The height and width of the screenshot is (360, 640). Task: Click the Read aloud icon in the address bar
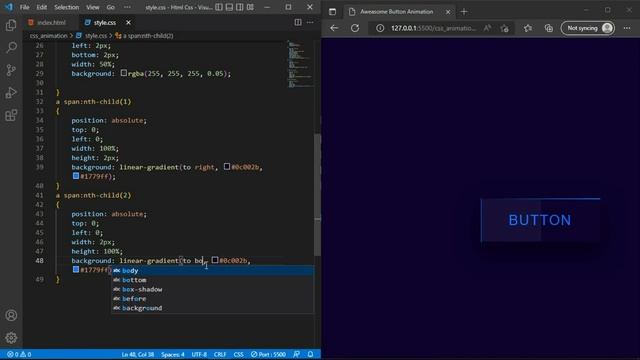[487, 28]
